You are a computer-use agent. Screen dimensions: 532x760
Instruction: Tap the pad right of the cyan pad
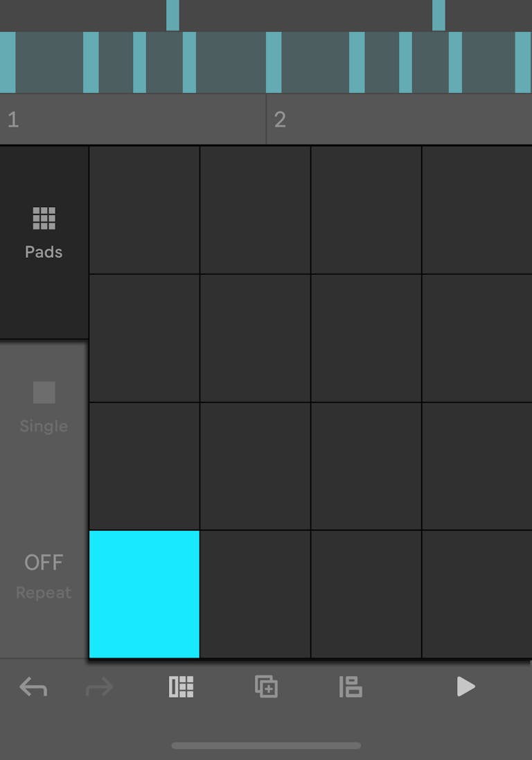click(255, 594)
